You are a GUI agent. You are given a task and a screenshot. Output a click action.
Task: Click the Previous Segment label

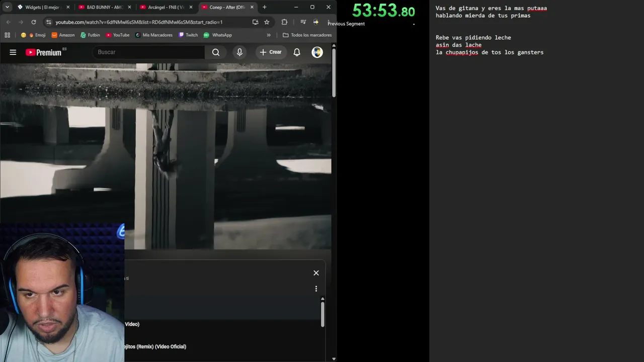click(346, 24)
